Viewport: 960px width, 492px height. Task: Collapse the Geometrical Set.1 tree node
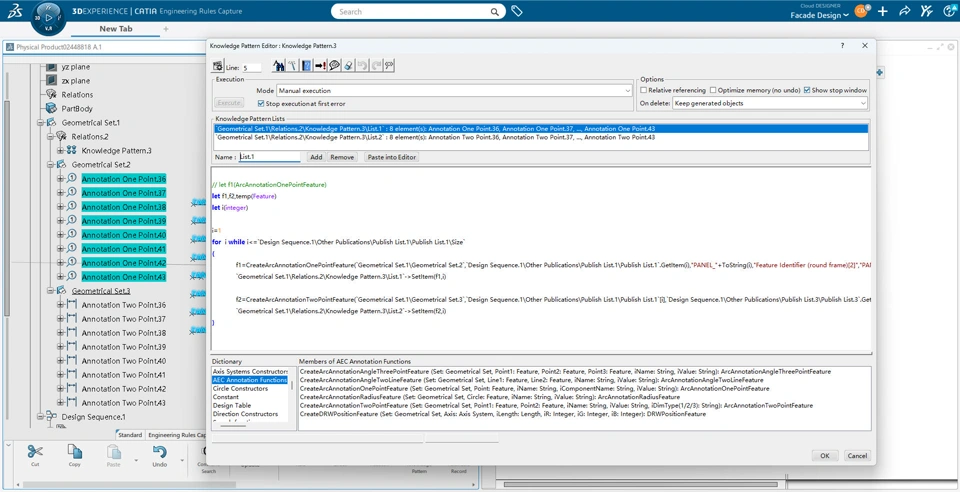point(40,122)
